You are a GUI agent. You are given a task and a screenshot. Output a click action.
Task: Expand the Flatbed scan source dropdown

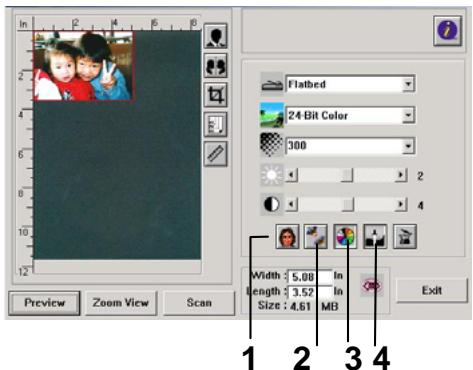point(408,84)
